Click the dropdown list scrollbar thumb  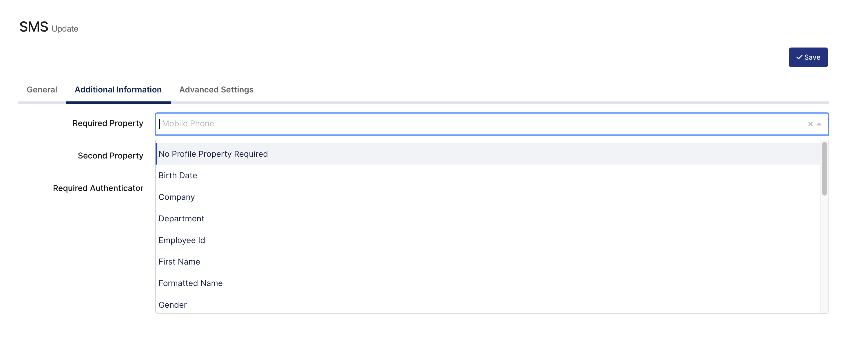(x=824, y=169)
